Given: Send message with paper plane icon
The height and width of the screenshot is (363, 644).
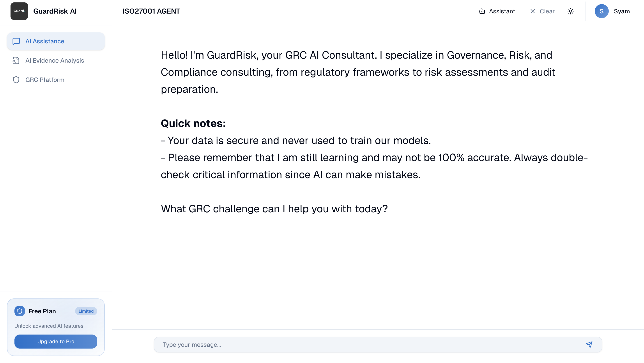Looking at the screenshot, I should (589, 345).
